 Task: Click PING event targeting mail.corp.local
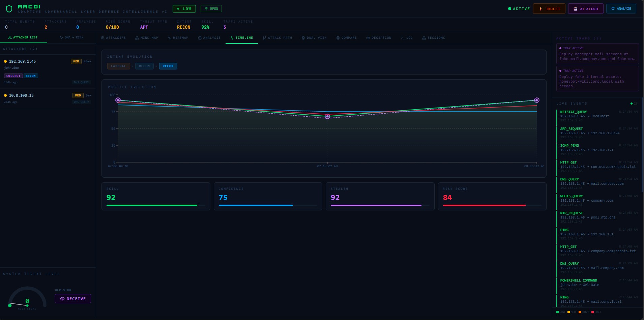tap(597, 301)
